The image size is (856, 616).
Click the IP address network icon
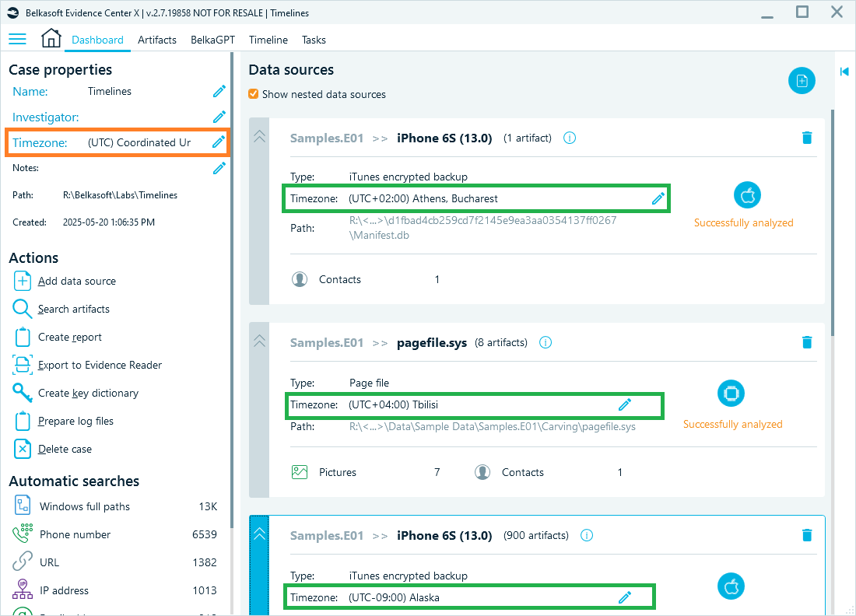[23, 590]
